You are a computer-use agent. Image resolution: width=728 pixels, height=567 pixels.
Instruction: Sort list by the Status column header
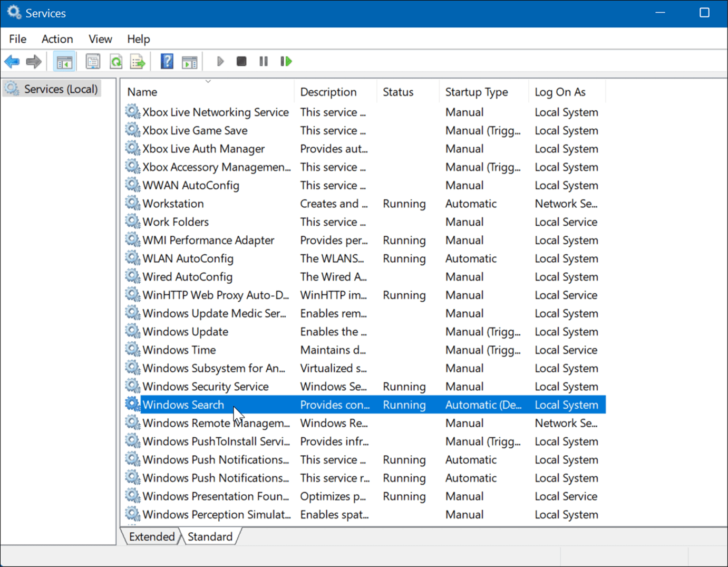coord(398,92)
